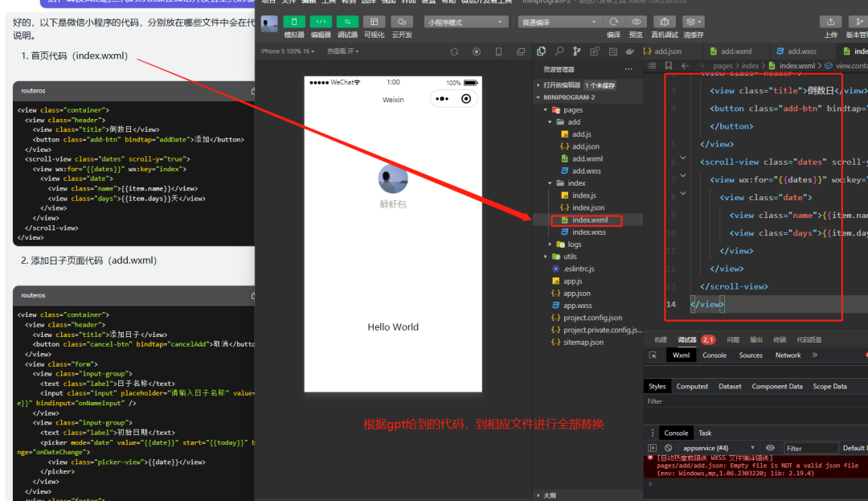The image size is (868, 501).
Task: Open the source control branch icon
Action: tap(577, 51)
